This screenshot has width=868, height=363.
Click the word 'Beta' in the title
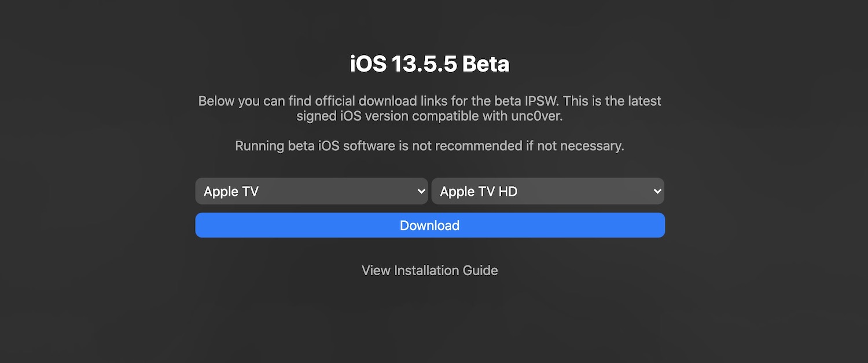(x=486, y=64)
